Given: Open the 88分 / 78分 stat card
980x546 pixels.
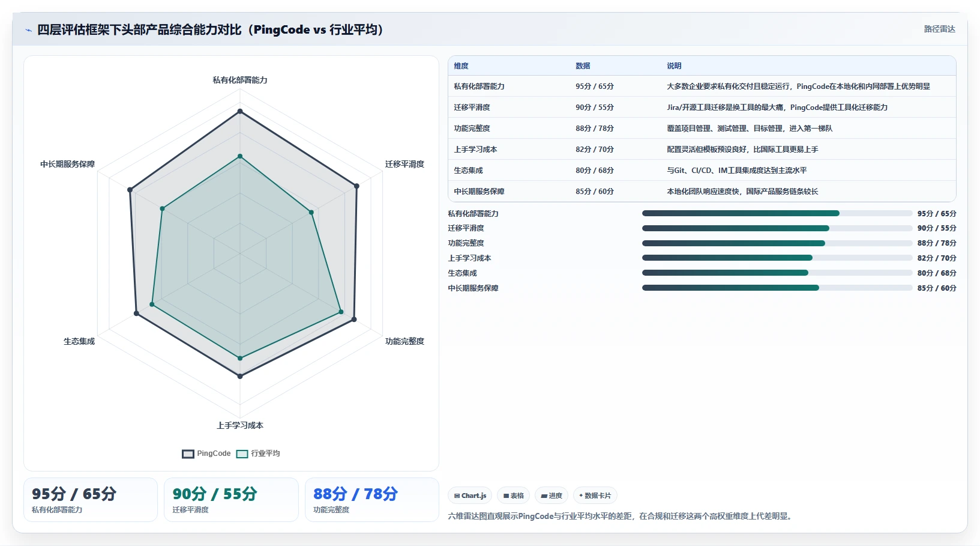Looking at the screenshot, I should 372,500.
